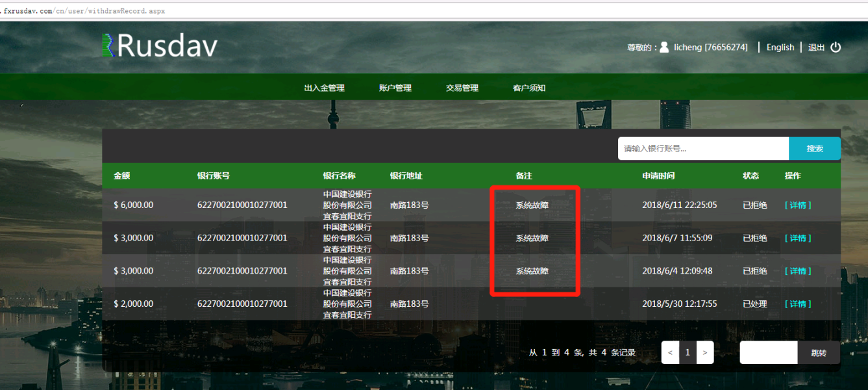Select page 1 in pagination
This screenshot has height=390, width=868.
click(688, 353)
